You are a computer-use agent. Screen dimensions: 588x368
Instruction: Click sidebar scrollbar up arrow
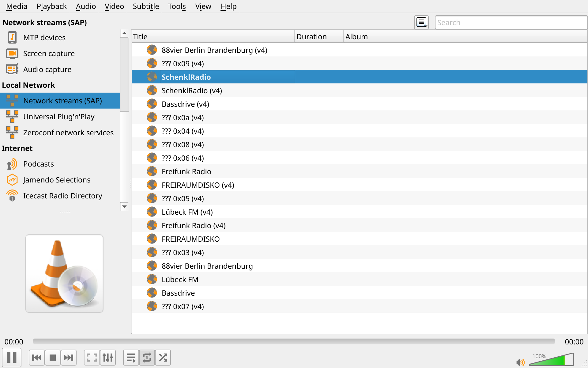(124, 33)
